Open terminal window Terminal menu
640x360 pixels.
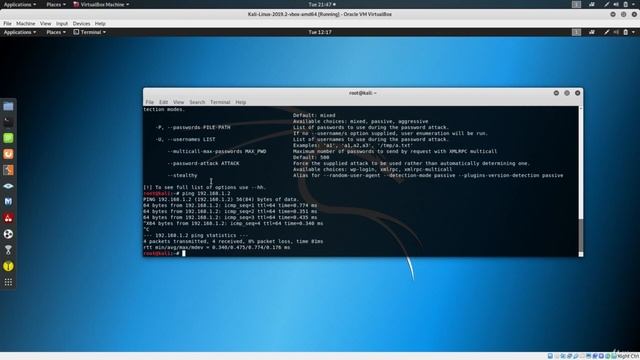220,102
